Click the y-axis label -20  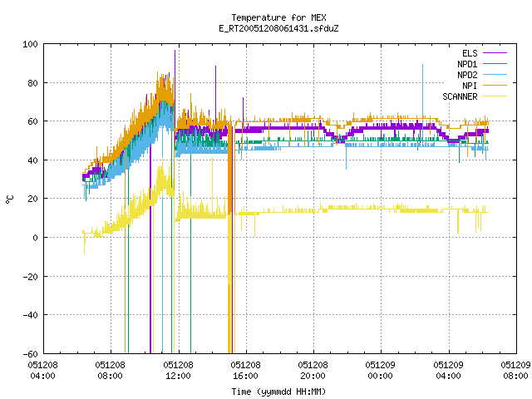click(30, 277)
